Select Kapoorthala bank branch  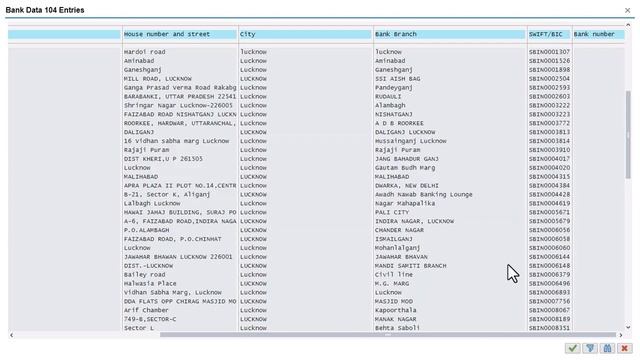coord(396,310)
